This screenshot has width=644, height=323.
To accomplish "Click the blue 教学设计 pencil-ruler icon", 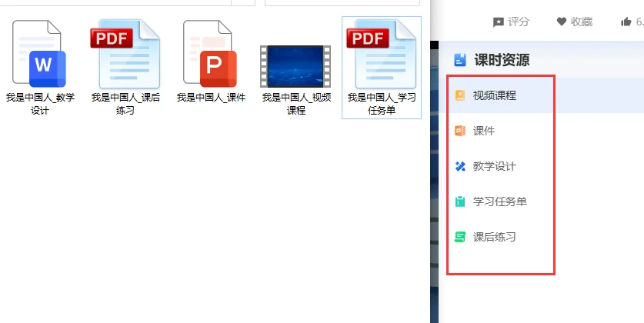I will click(x=460, y=166).
